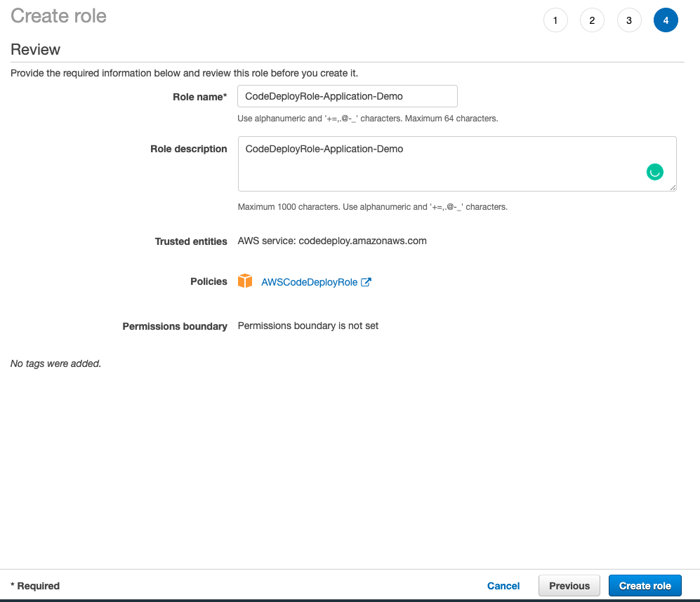
Task: Click the active step 4 indicator
Action: (x=665, y=20)
